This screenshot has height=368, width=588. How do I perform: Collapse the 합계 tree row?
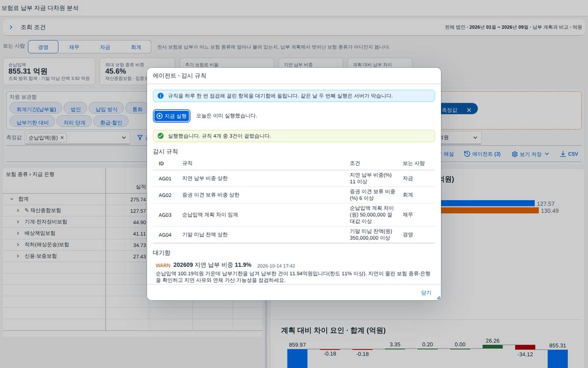click(11, 199)
